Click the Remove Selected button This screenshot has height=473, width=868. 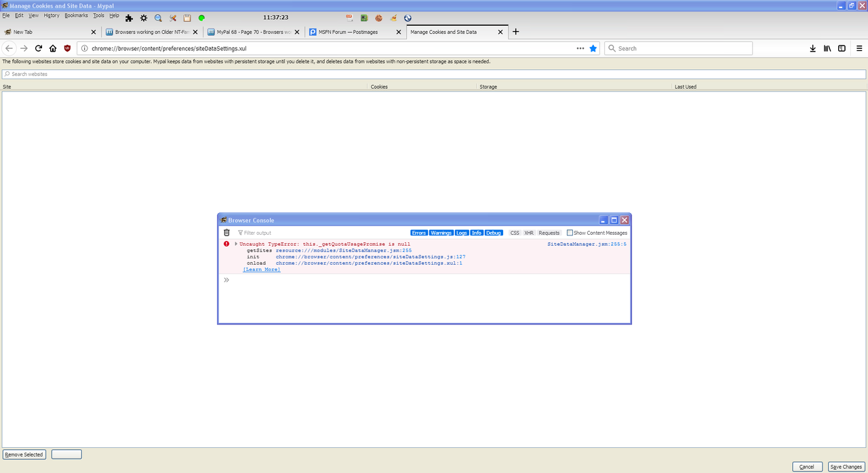tap(24, 455)
